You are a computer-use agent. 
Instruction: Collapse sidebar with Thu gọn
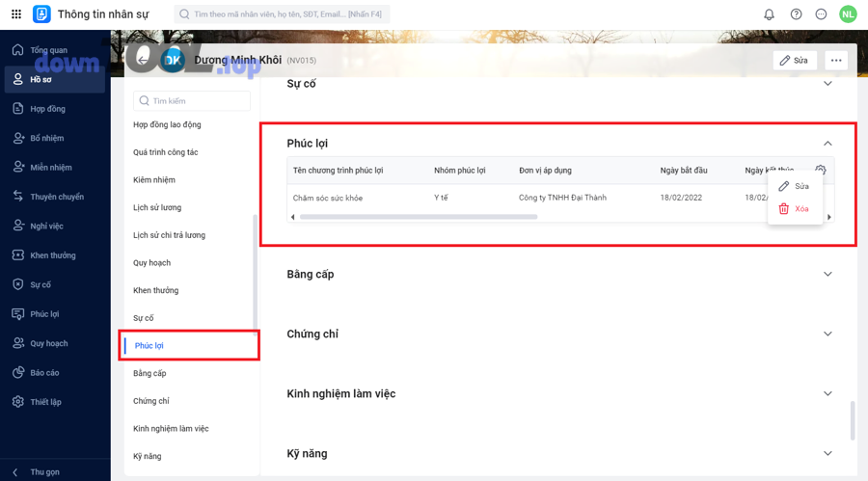[x=44, y=472]
